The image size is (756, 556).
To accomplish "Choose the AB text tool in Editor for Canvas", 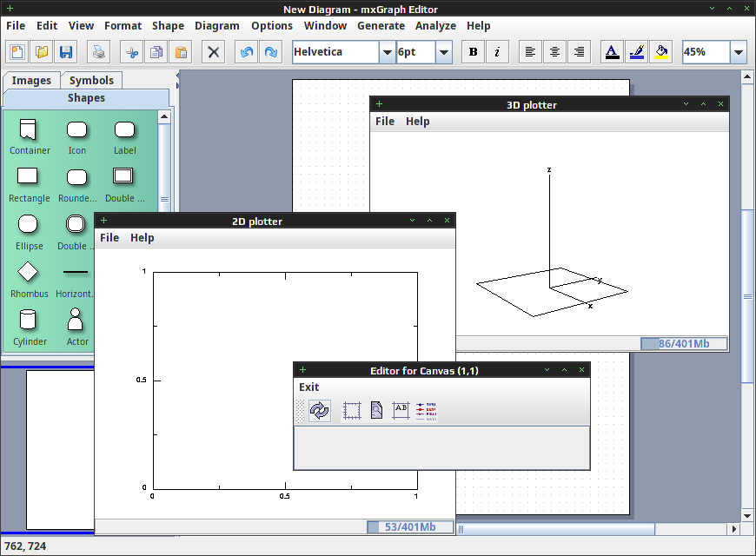I will (x=401, y=411).
